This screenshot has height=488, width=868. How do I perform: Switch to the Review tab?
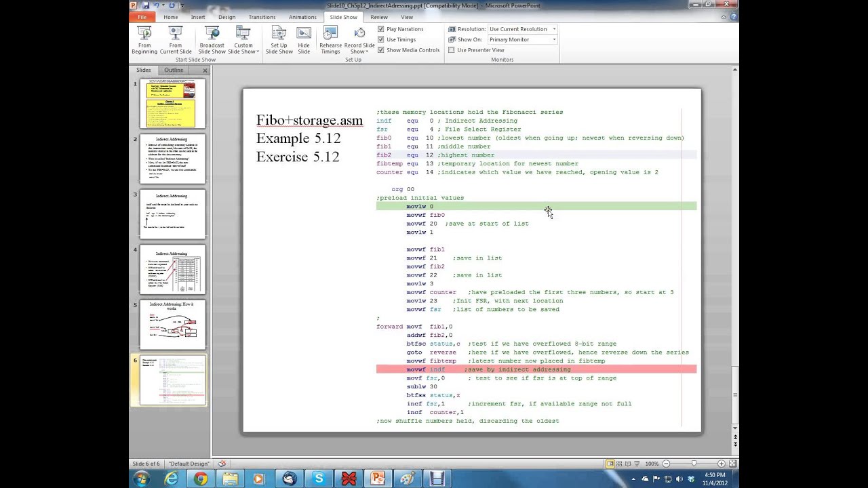379,17
